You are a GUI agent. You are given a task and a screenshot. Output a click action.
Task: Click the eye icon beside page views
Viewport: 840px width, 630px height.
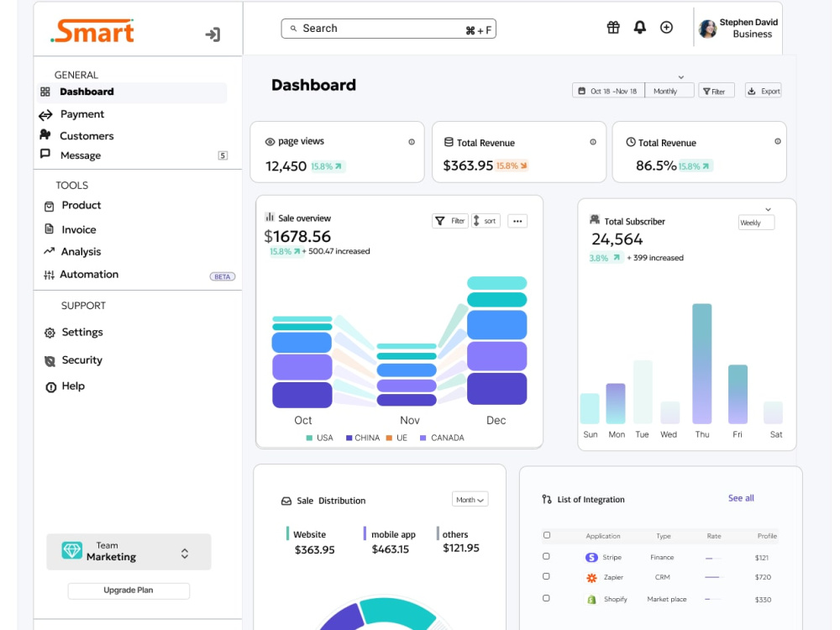(x=270, y=142)
